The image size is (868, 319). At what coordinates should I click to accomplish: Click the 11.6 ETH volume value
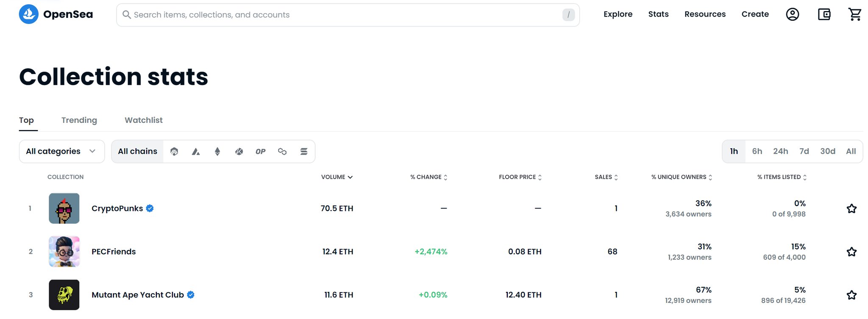pos(339,295)
